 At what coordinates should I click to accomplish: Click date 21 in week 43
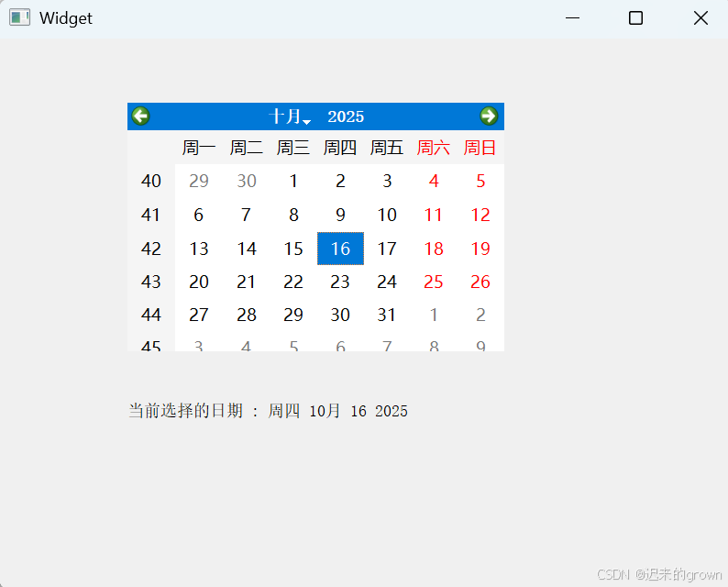(246, 282)
